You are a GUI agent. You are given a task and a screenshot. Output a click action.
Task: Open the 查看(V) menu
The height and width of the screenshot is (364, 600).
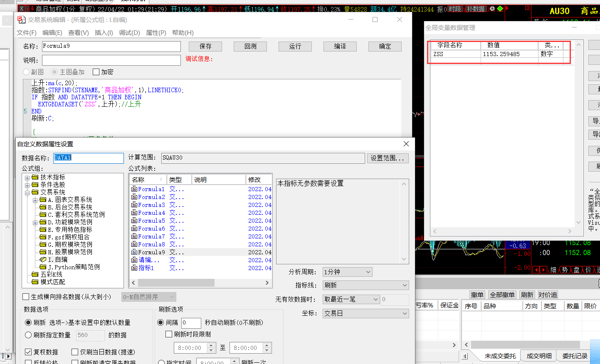(79, 33)
